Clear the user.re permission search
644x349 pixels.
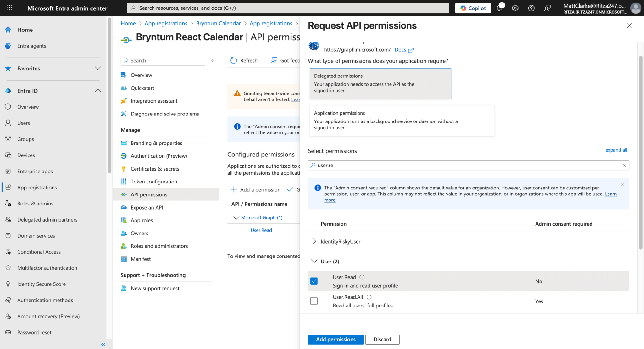pyautogui.click(x=624, y=166)
